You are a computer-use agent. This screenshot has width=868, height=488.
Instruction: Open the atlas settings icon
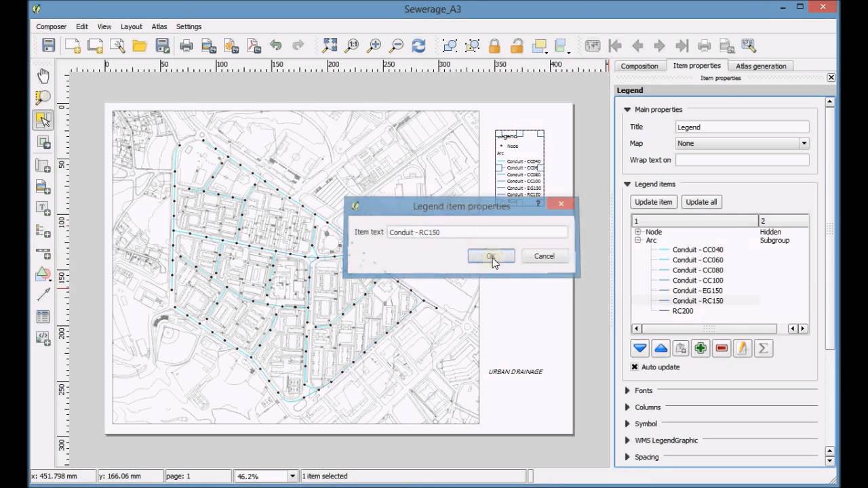click(749, 45)
